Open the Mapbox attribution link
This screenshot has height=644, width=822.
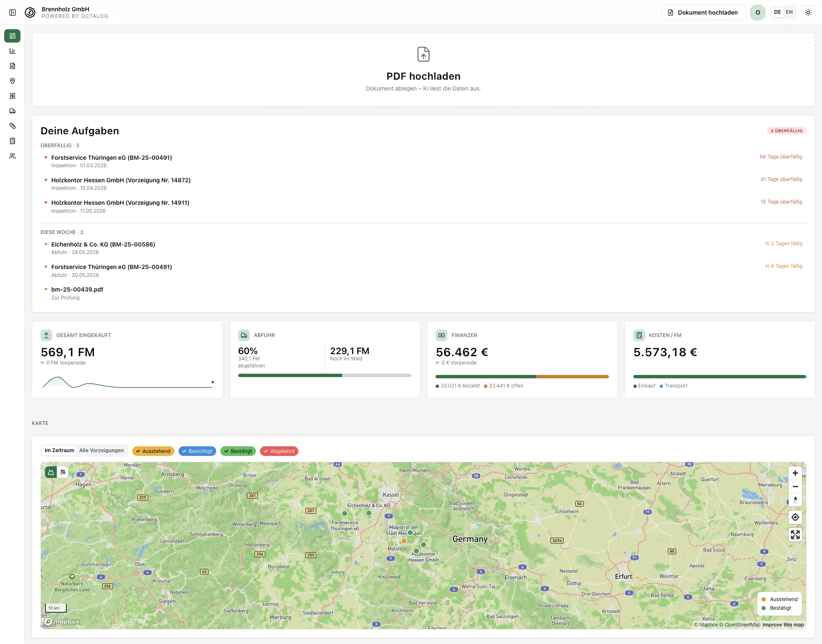pyautogui.click(x=706, y=625)
